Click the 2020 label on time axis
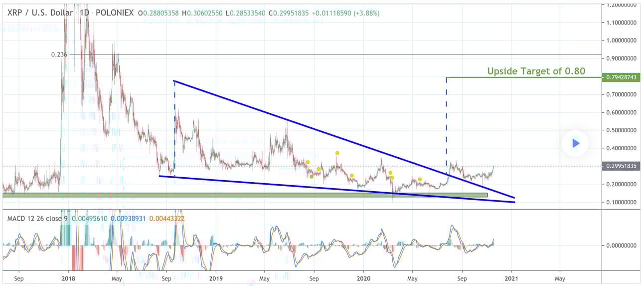The width and height of the screenshot is (644, 286). click(x=363, y=278)
